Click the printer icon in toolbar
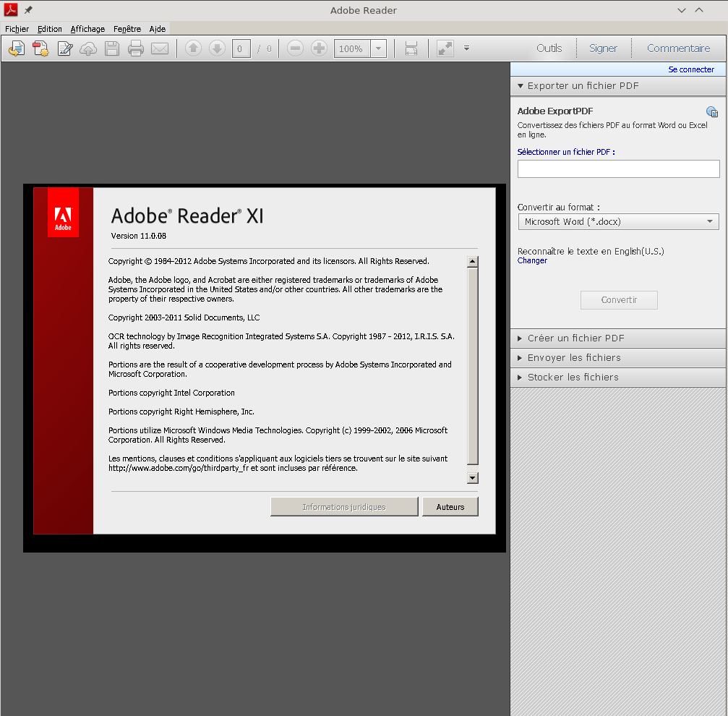The image size is (728, 716). click(136, 48)
